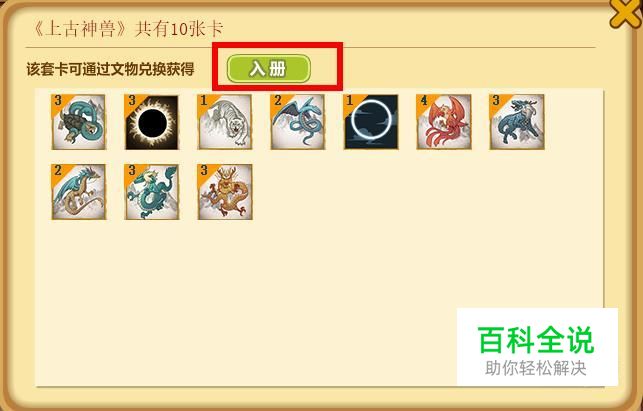The height and width of the screenshot is (411, 643).
Task: Pick the teal azure dragon card
Action: pos(152,192)
